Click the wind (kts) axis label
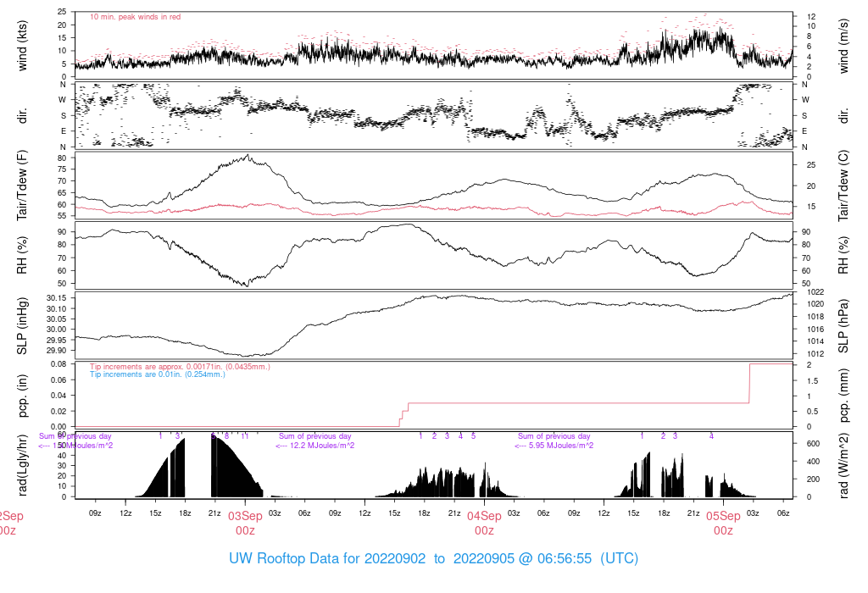 pos(22,46)
